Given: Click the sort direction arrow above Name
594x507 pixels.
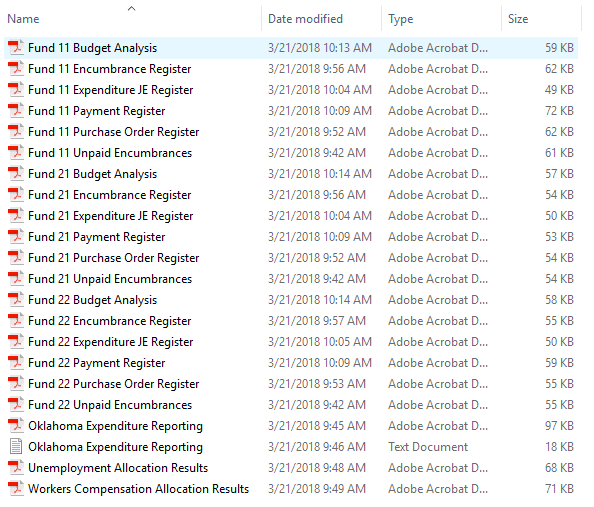Looking at the screenshot, I should [x=131, y=8].
